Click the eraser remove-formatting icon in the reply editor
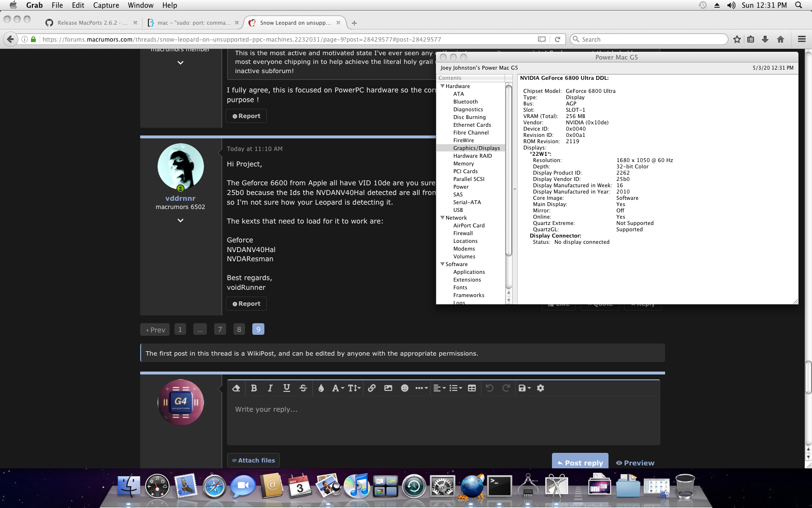The image size is (812, 508). coord(236,388)
